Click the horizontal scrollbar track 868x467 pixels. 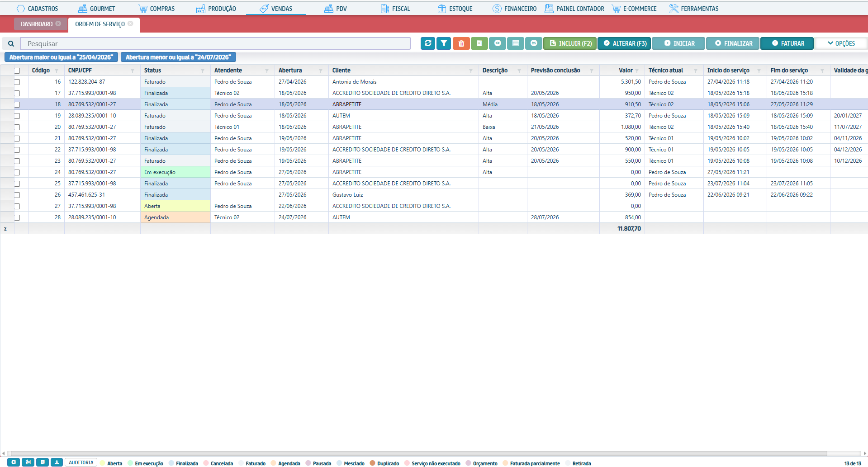[x=419, y=453]
